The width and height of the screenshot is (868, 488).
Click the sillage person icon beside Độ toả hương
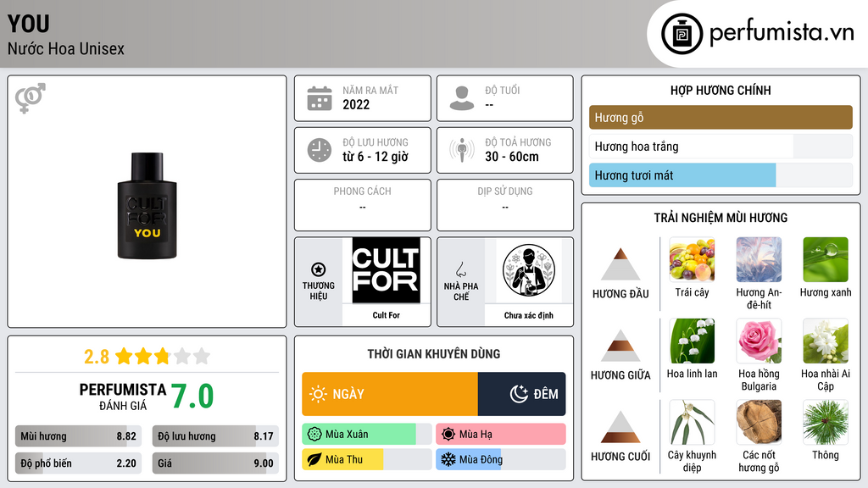tap(462, 150)
